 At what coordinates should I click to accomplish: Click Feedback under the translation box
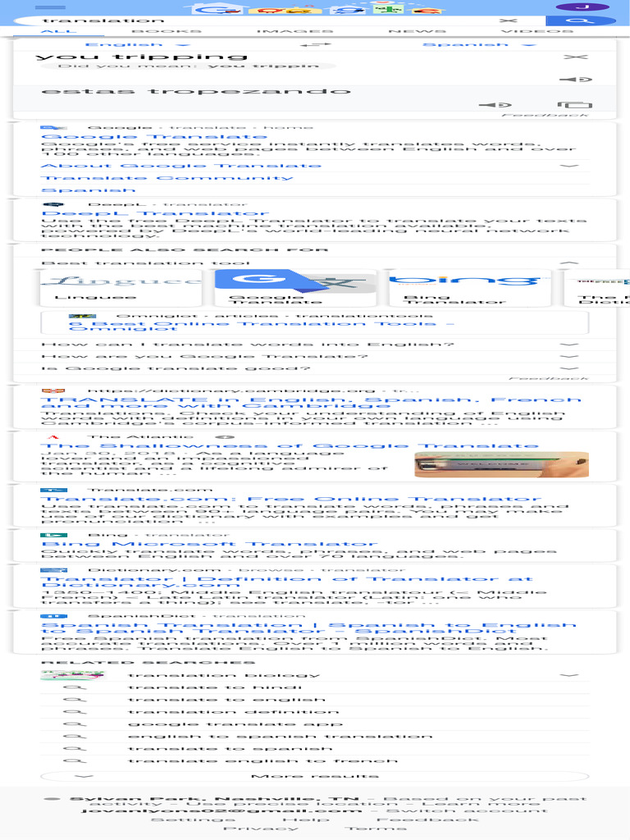coord(545,115)
